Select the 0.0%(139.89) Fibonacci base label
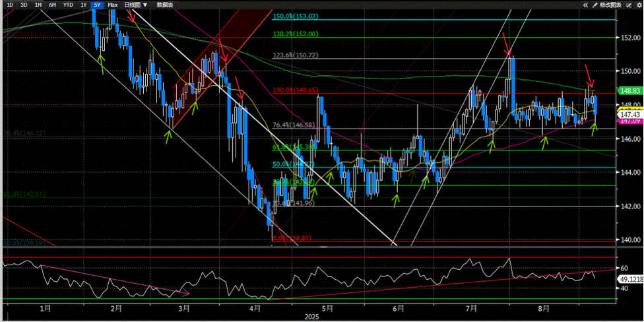This screenshot has width=644, height=322. 292,238
